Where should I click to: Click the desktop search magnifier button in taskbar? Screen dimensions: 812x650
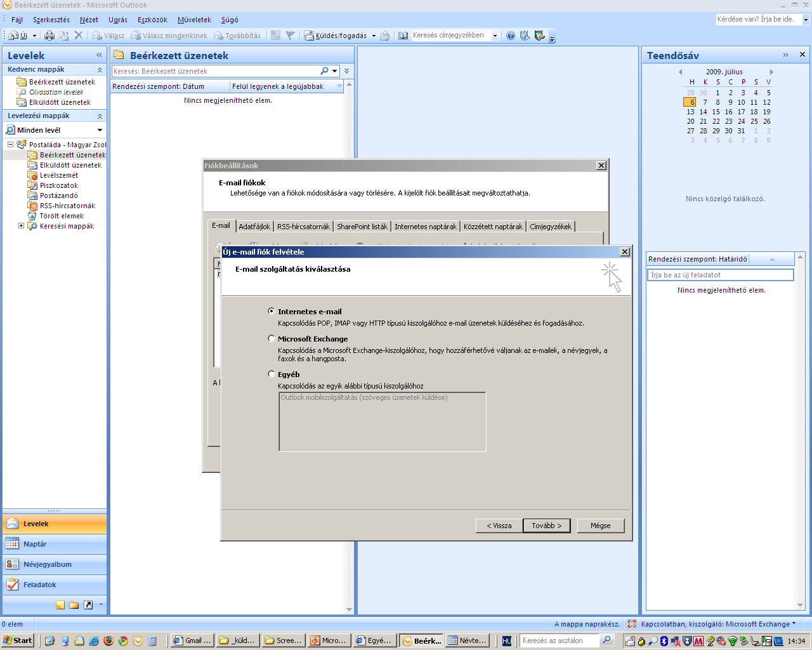(607, 640)
